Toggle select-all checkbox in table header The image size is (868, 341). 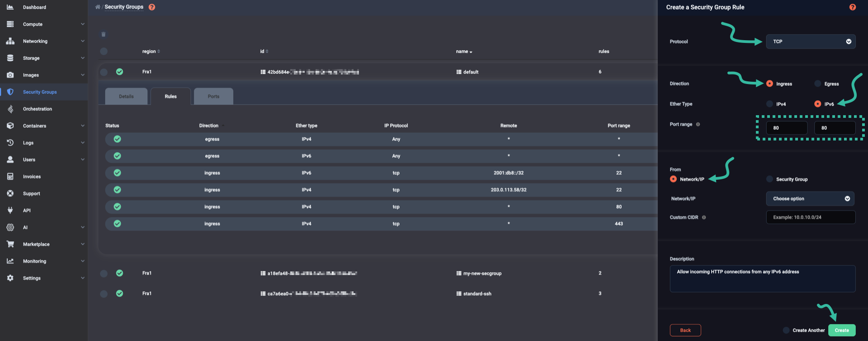click(104, 51)
